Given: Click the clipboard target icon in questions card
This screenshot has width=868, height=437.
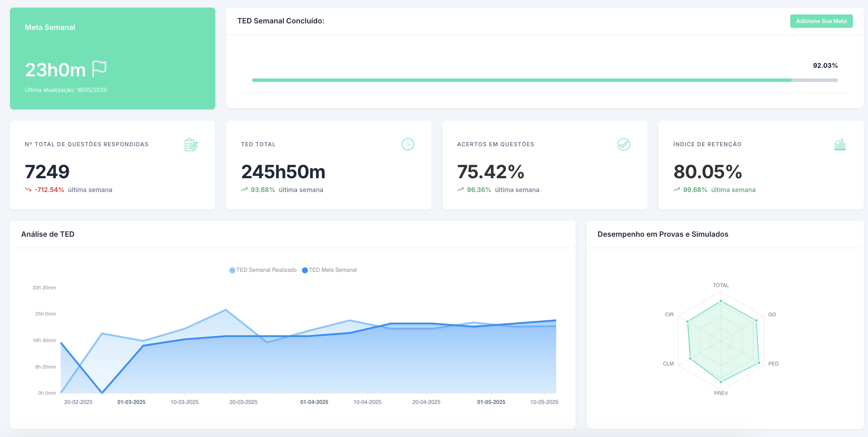Looking at the screenshot, I should click(191, 145).
